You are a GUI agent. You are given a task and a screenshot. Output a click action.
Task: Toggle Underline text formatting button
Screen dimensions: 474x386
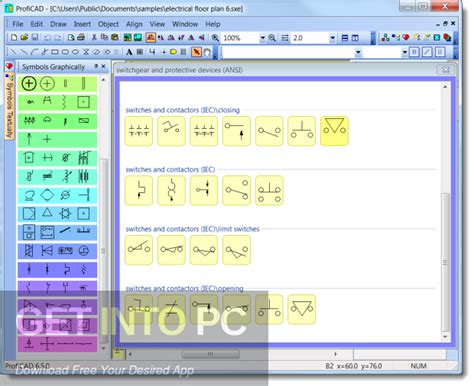[x=440, y=52]
